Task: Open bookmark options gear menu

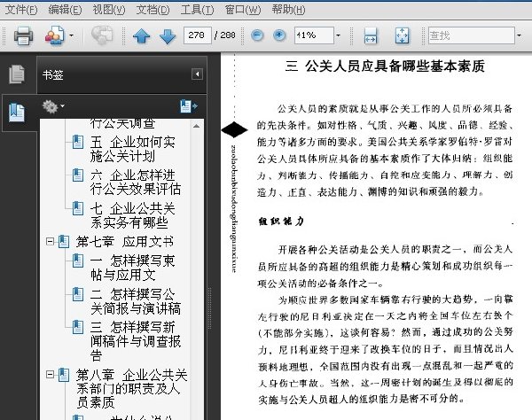Action: [x=52, y=107]
